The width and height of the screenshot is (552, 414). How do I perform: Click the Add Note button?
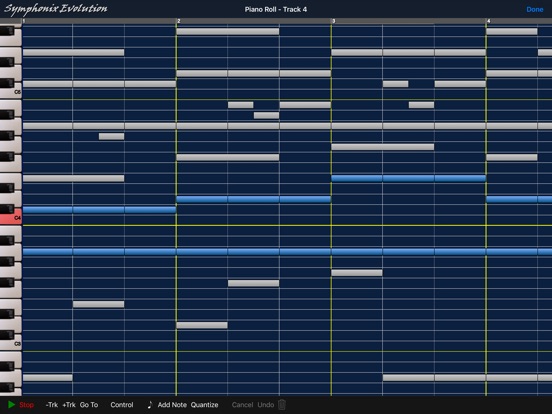172,405
